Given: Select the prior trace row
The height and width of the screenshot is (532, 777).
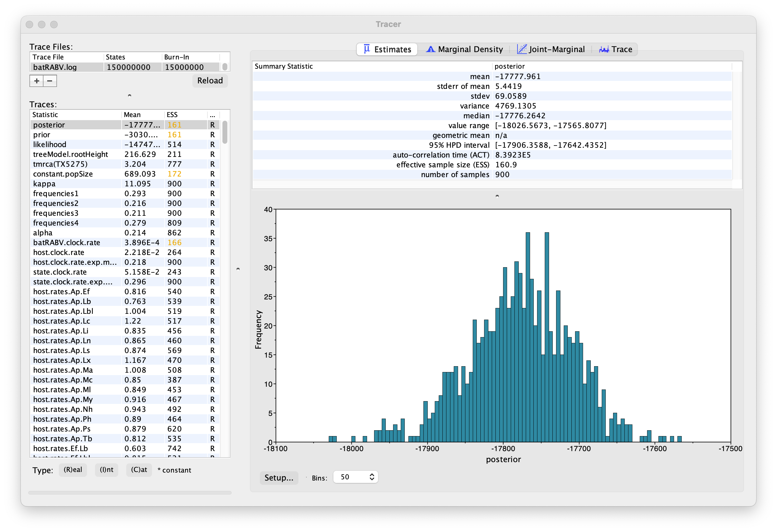Looking at the screenshot, I should [125, 135].
